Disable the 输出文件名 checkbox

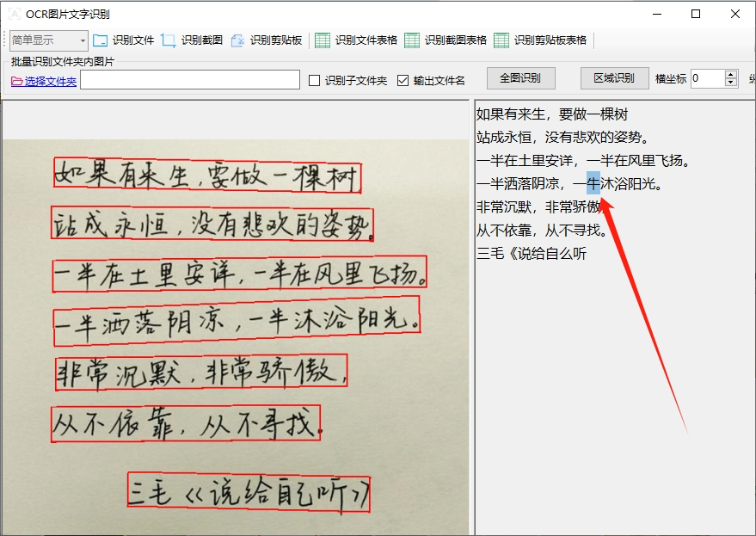(403, 78)
